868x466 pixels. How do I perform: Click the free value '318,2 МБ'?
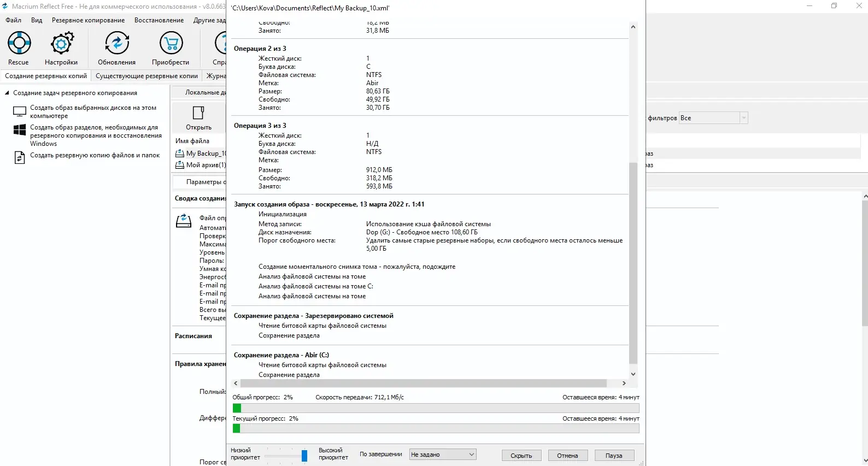pyautogui.click(x=379, y=178)
